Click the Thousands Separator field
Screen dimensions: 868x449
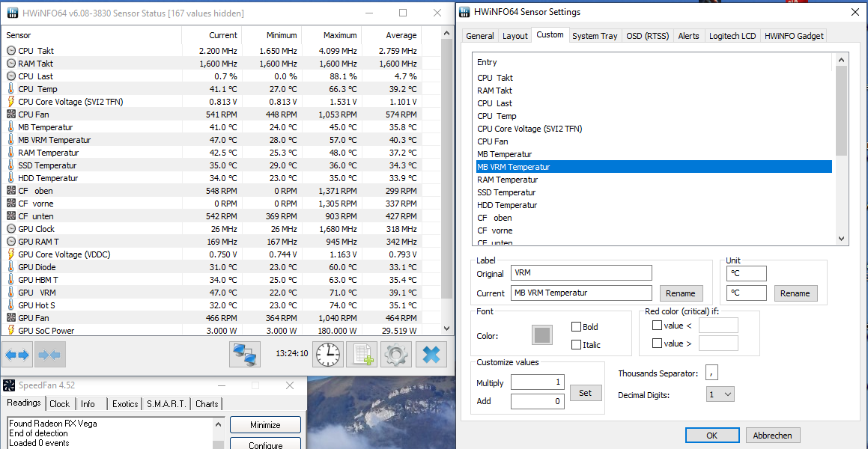pyautogui.click(x=712, y=373)
